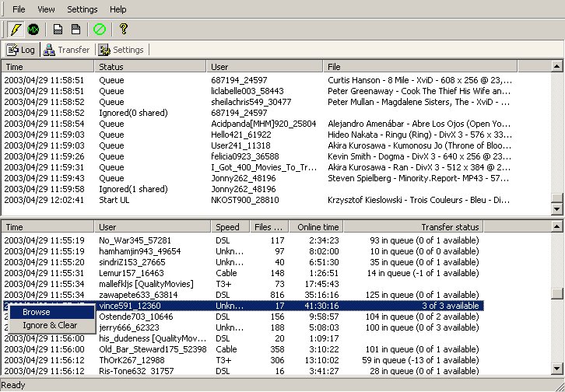Select the No_War345_57281 user row
The height and width of the screenshot is (392, 565).
pyautogui.click(x=129, y=240)
